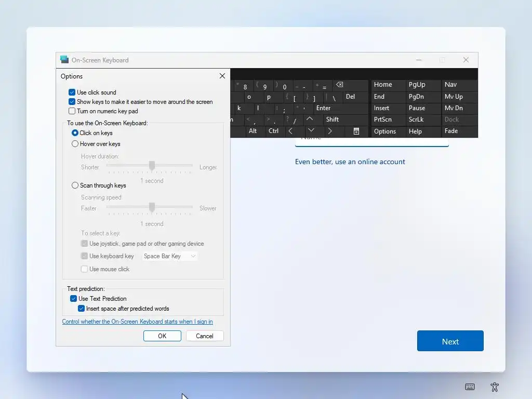Viewport: 532px width, 399px height.
Task: Click the PrtScn key
Action: pyautogui.click(x=388, y=119)
